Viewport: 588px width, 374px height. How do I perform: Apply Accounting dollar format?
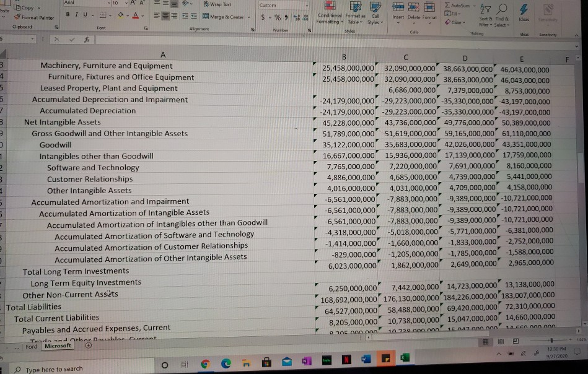(263, 17)
